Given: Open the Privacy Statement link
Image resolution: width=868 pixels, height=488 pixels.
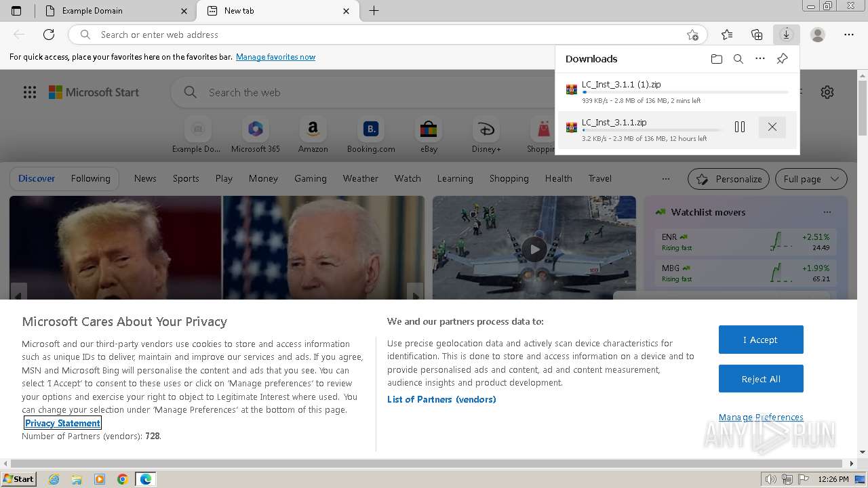Looking at the screenshot, I should [x=62, y=423].
